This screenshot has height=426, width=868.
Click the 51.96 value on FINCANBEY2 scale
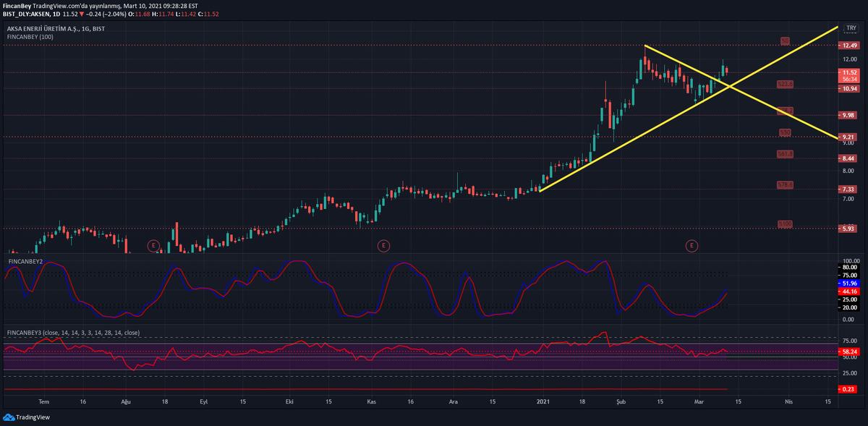(x=848, y=284)
